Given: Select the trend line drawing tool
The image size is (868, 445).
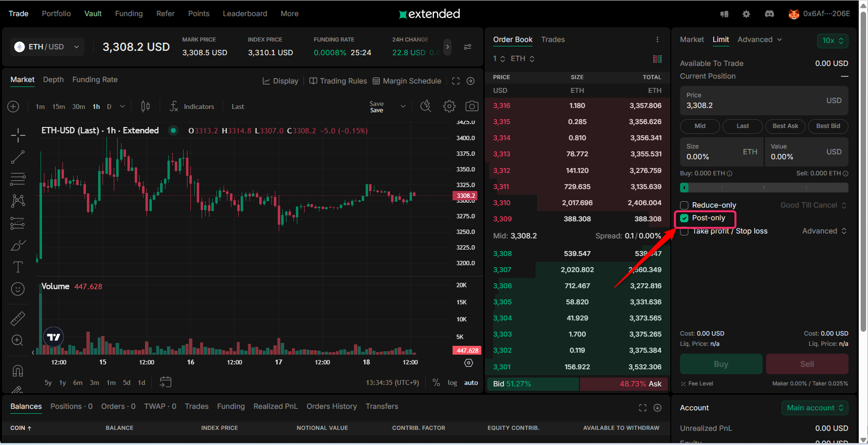Looking at the screenshot, I should click(x=18, y=157).
